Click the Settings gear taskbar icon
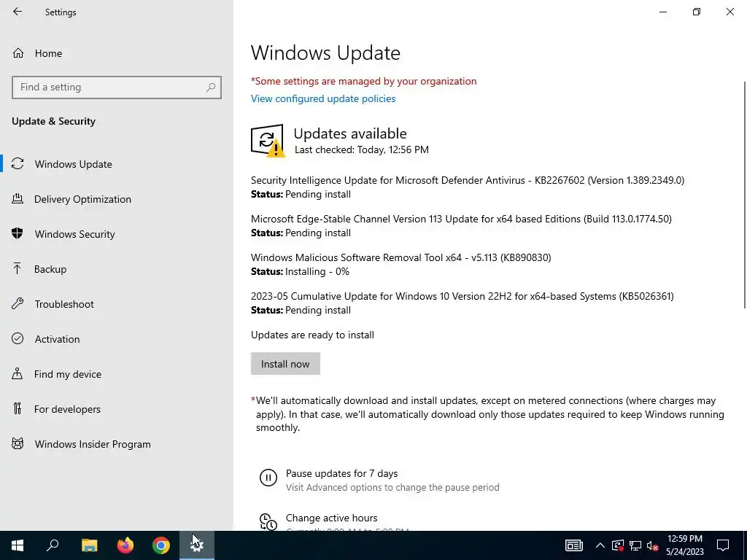 point(197,545)
